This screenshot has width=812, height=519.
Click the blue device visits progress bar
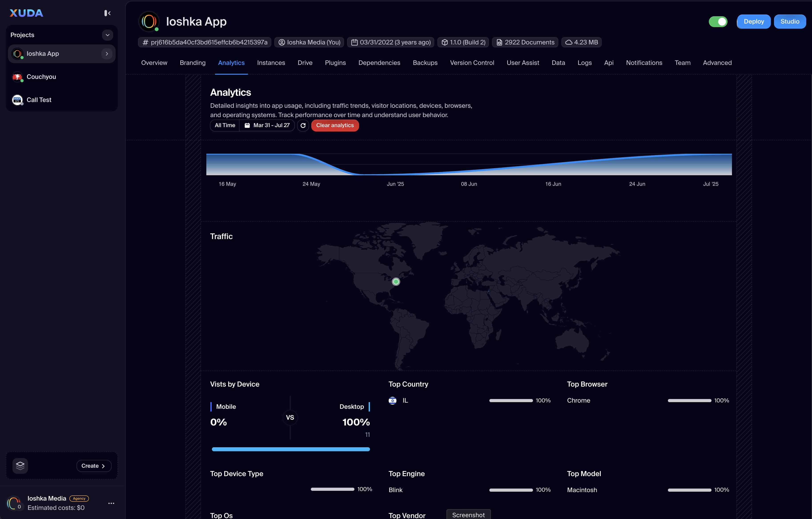(x=291, y=449)
